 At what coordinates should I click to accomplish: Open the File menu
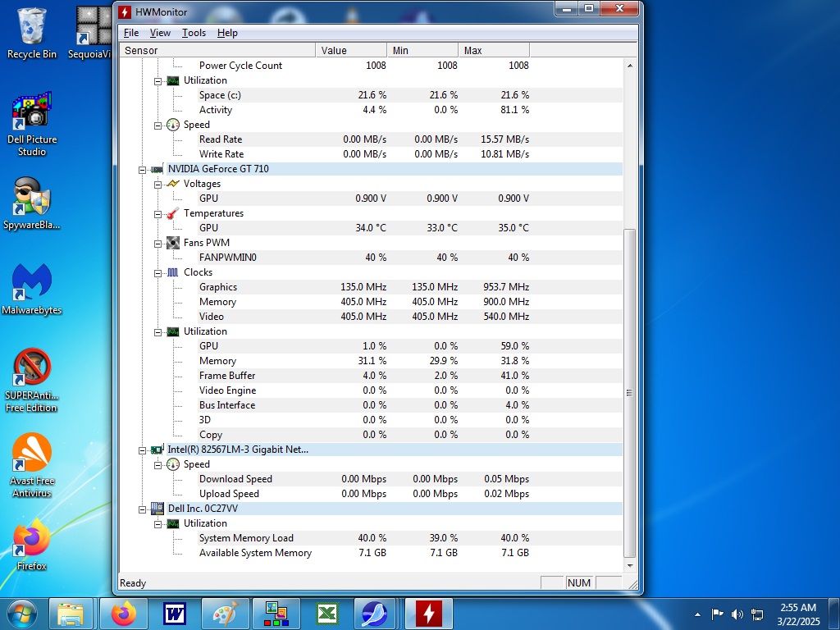[x=131, y=33]
